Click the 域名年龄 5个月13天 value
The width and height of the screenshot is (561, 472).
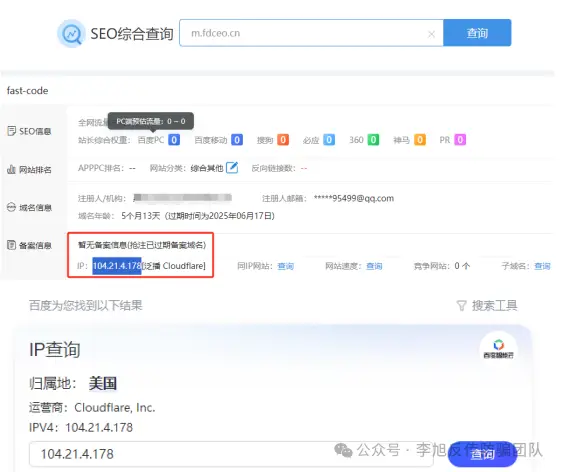[x=140, y=216]
